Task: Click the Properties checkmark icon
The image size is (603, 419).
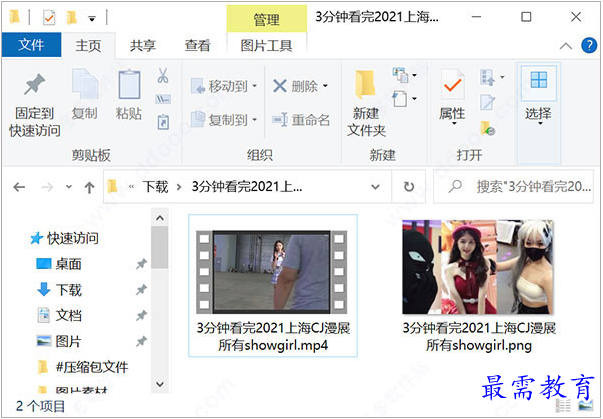Action: tap(453, 85)
